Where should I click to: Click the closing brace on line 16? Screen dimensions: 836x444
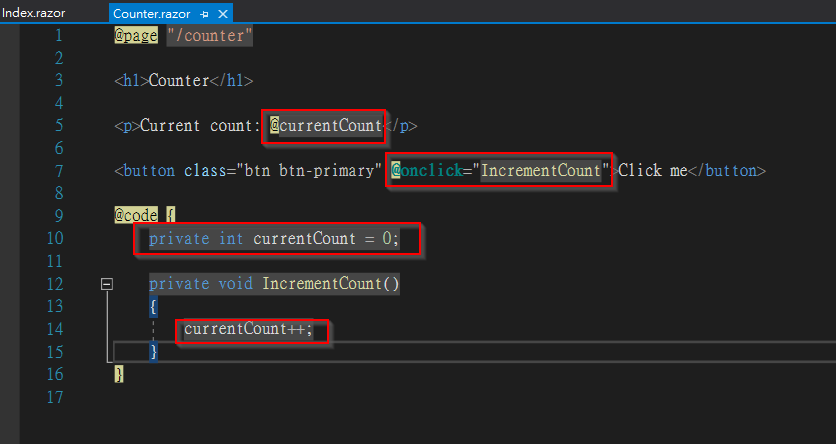click(x=119, y=374)
